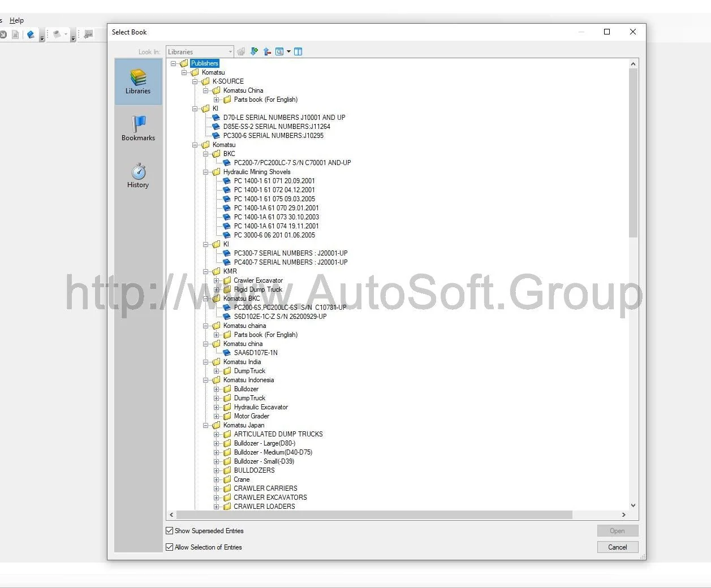Click the green down-arrow expand icon in dialog toolbar

click(254, 51)
